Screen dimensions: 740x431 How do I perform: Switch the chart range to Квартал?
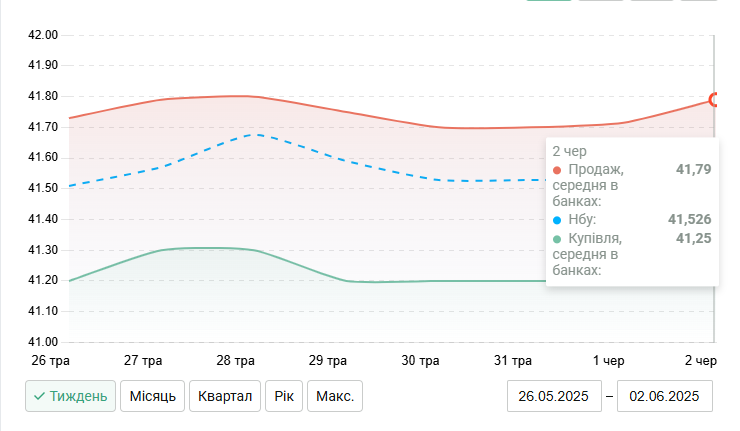click(224, 396)
